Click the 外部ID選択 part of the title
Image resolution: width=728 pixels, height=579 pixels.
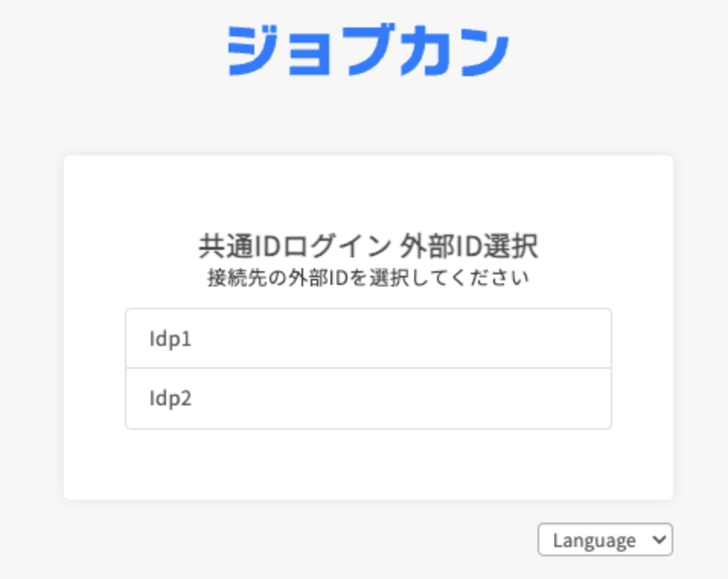click(468, 247)
